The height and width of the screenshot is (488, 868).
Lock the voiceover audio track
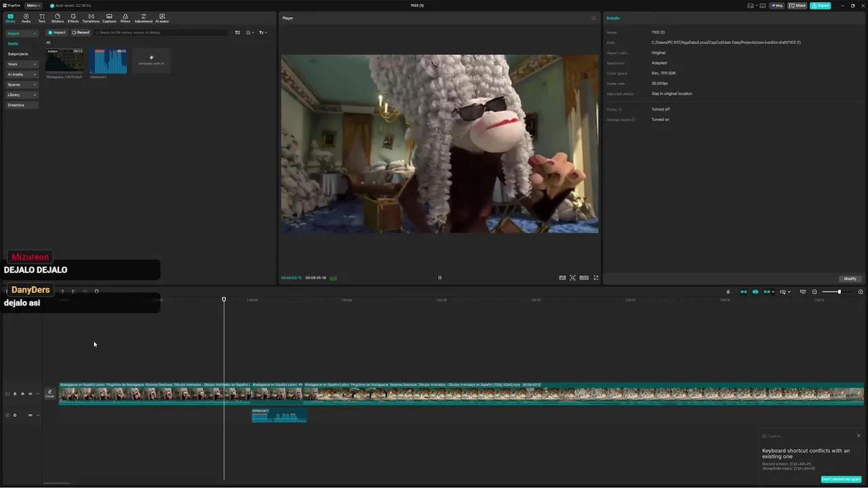point(15,415)
